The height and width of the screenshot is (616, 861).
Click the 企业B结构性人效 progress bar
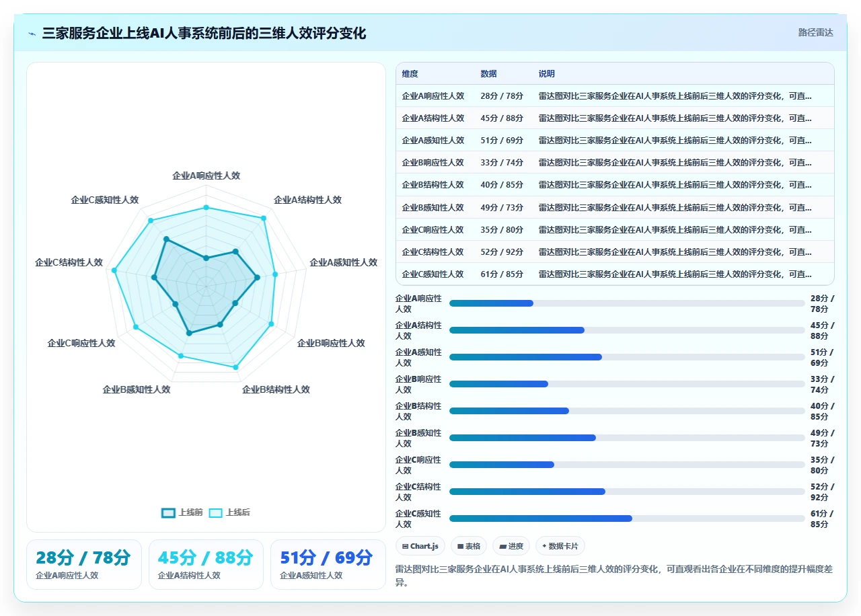[x=627, y=411]
